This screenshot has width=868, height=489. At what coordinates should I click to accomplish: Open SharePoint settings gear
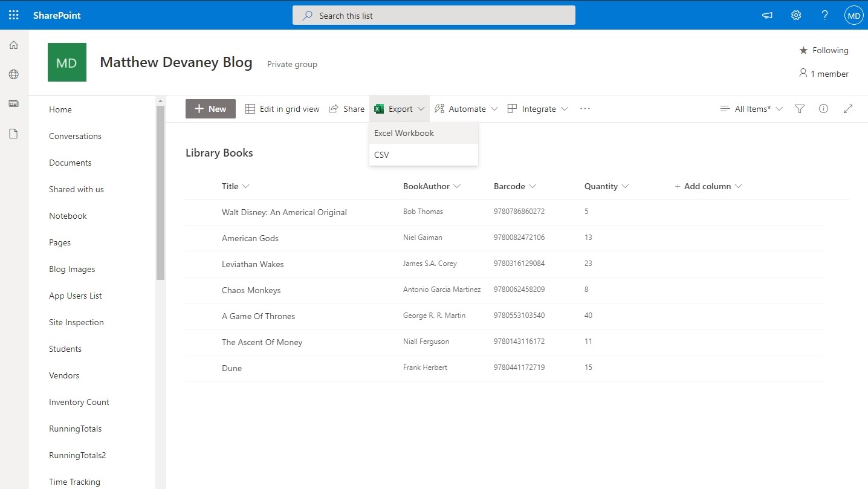click(795, 15)
